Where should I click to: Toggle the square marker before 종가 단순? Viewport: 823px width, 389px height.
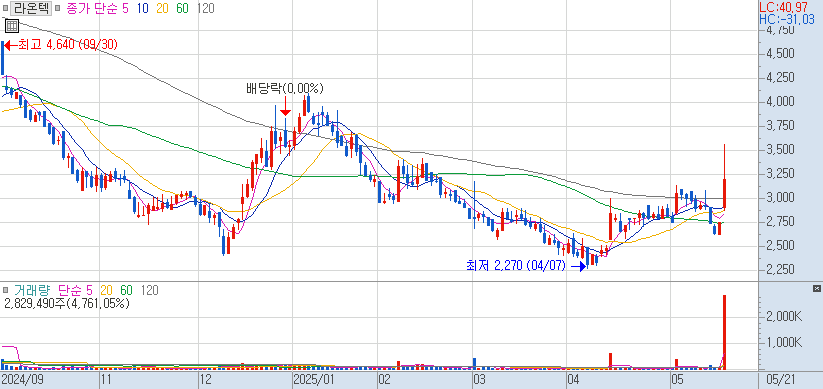57,8
